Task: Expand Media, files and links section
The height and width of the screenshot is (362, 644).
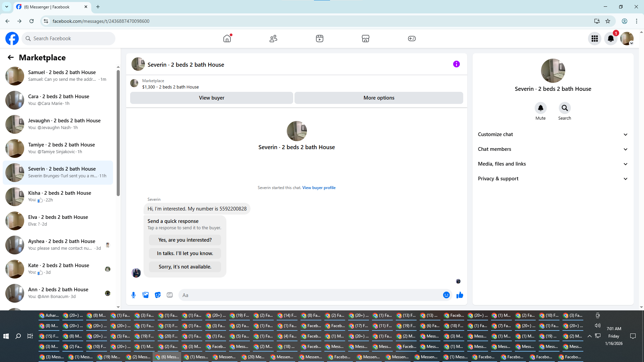Action: click(552, 164)
